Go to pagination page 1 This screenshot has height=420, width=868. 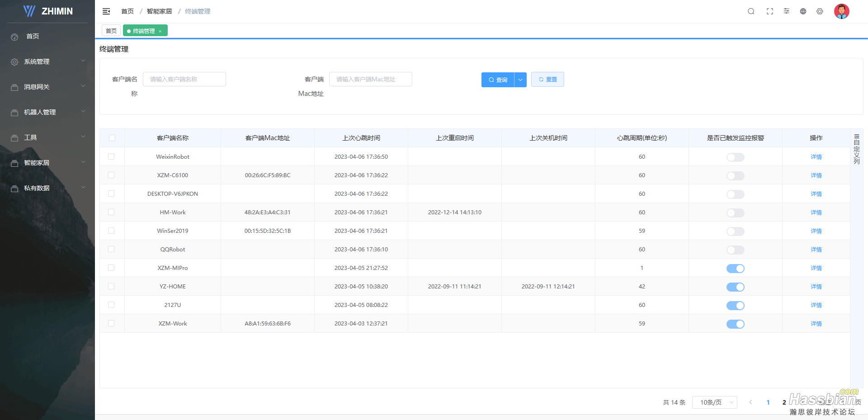click(x=768, y=402)
